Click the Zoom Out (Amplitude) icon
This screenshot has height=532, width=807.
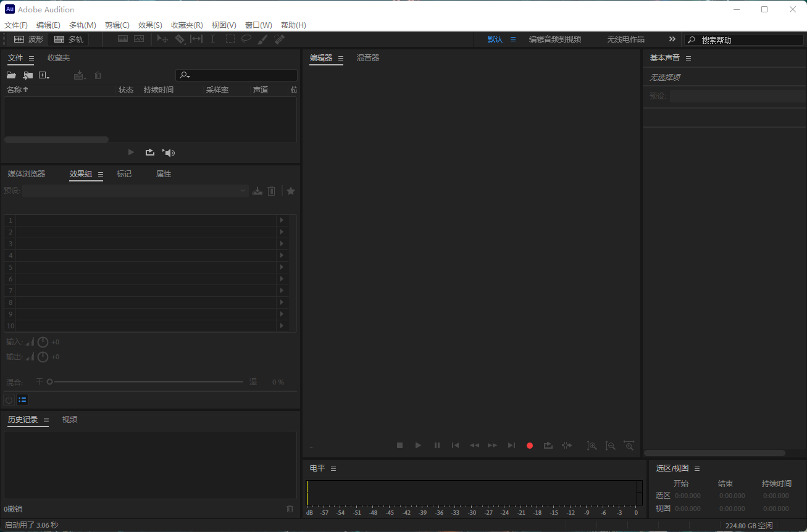610,445
